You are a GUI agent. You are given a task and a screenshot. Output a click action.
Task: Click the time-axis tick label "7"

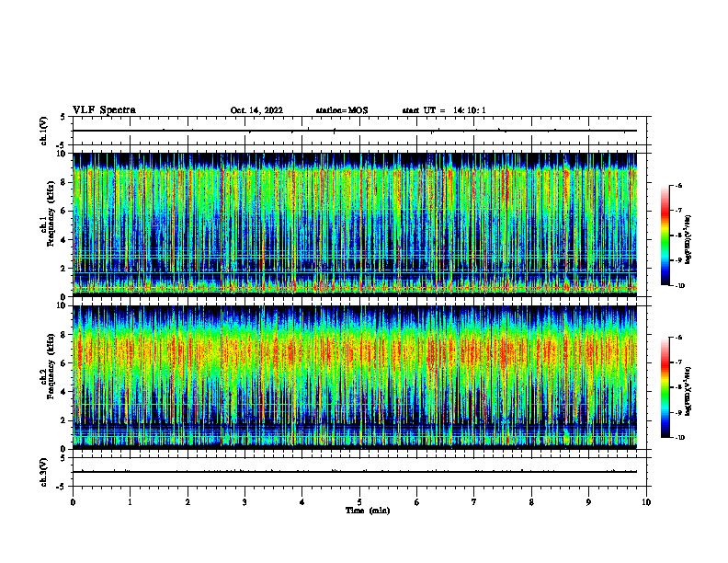[x=474, y=502]
